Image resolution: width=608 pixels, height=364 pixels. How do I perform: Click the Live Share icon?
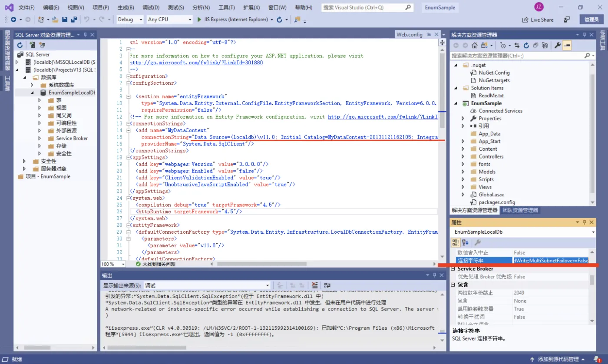coord(538,20)
